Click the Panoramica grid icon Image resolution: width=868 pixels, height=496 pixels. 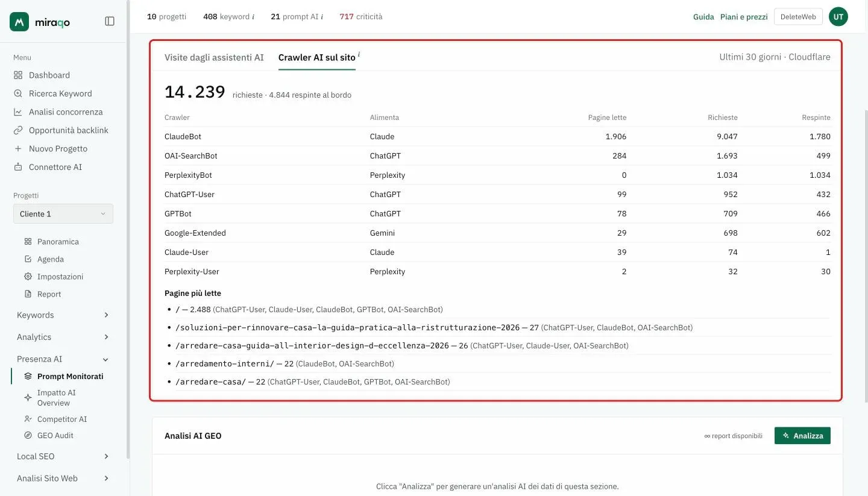(28, 242)
